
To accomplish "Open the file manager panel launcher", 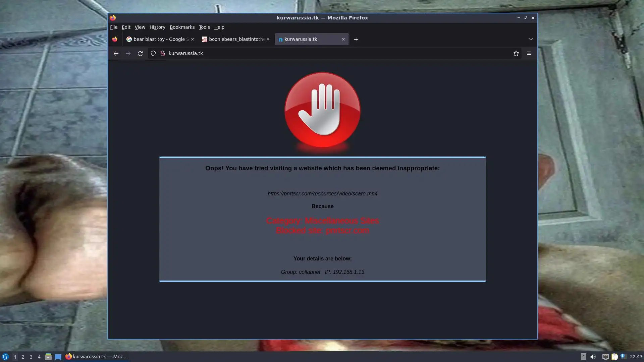I will [x=48, y=357].
